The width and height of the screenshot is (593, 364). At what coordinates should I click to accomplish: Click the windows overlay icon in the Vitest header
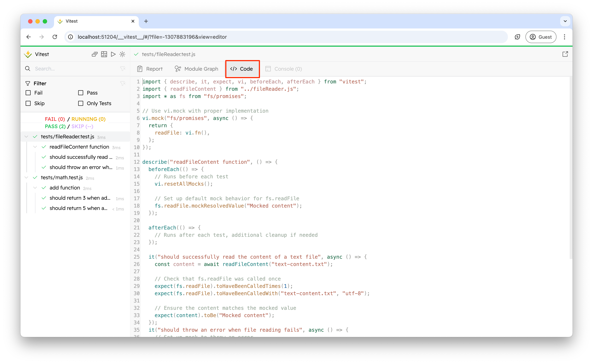point(94,54)
